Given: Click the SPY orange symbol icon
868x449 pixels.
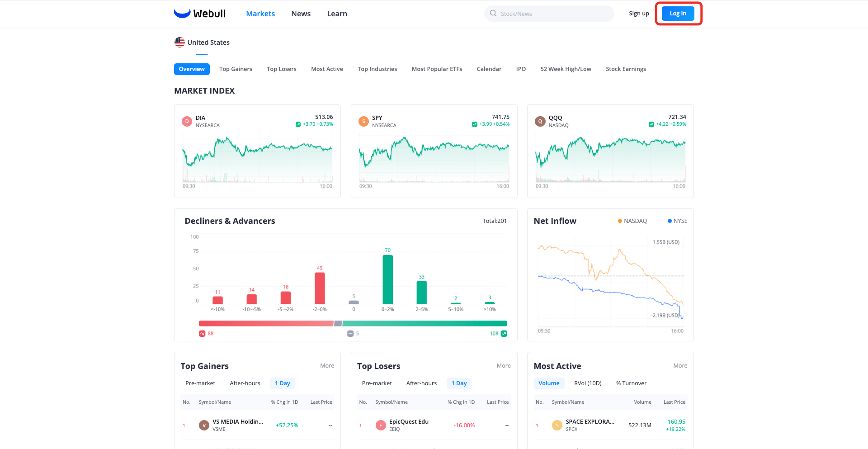Looking at the screenshot, I should point(363,121).
